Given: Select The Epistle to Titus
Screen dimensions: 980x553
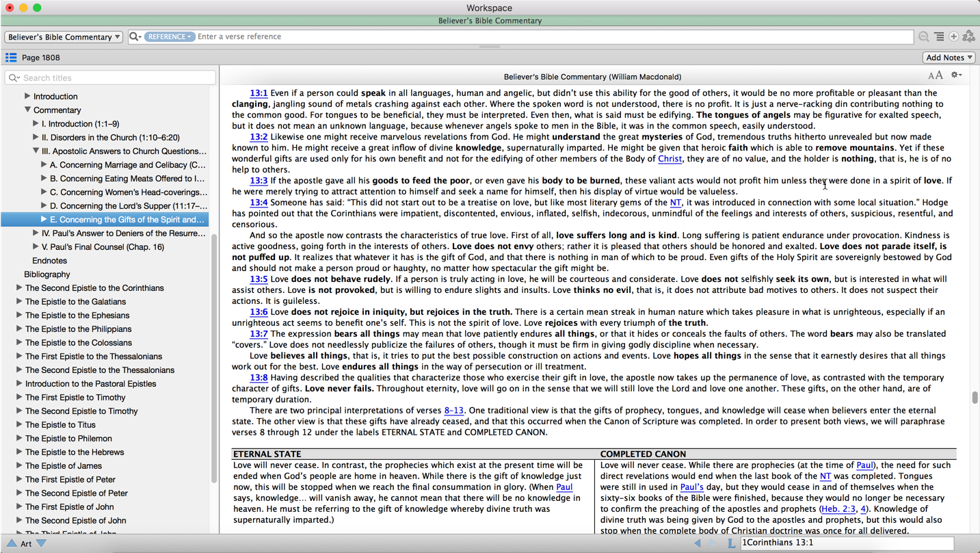Looking at the screenshot, I should pos(59,424).
